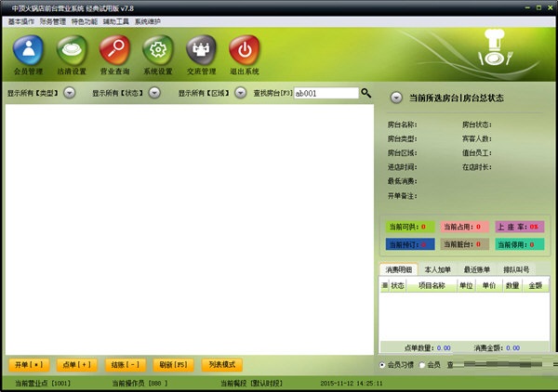Switch to the 最近账单 tab
558x392 pixels.
[477, 269]
